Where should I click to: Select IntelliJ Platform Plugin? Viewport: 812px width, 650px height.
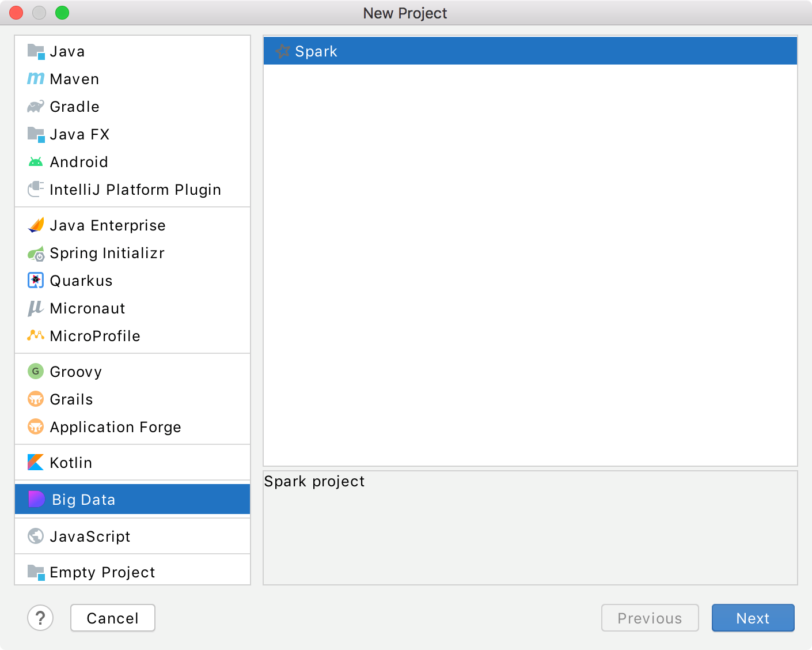132,190
